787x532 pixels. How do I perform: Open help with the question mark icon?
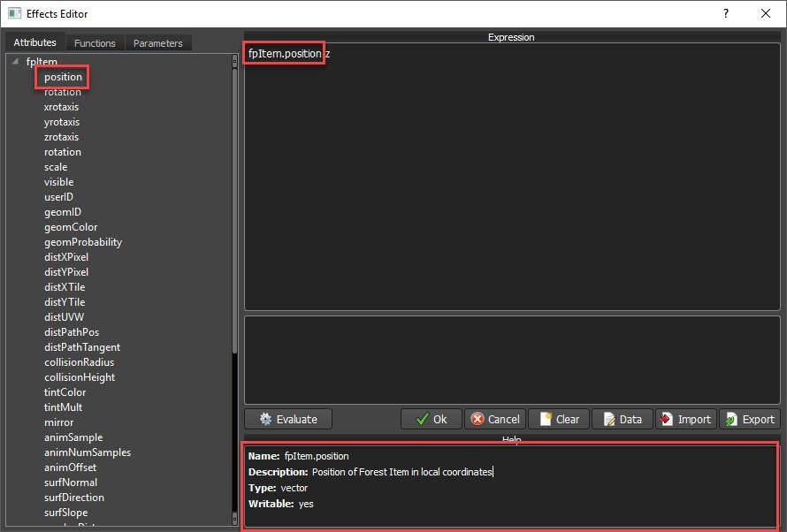coord(725,13)
